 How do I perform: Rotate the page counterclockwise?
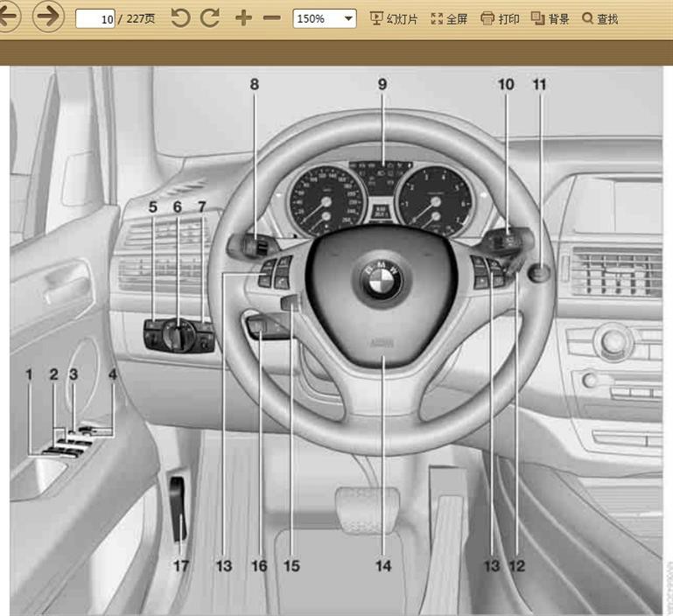[180, 18]
